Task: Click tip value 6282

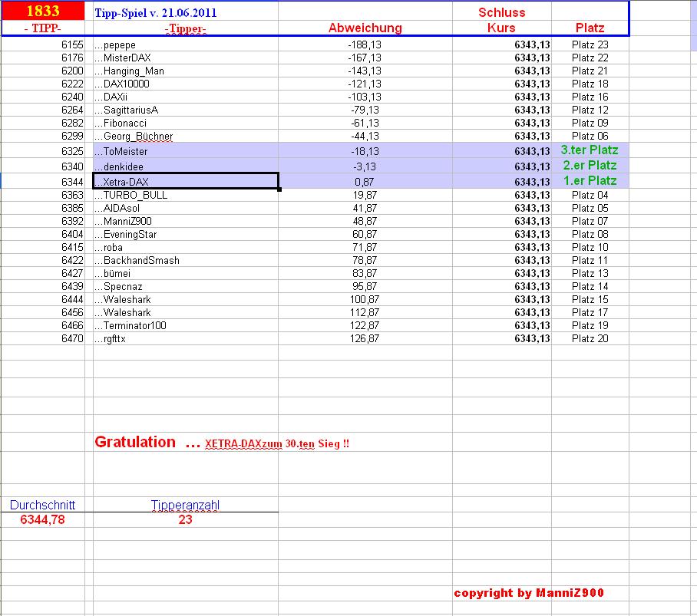Action: (43, 123)
